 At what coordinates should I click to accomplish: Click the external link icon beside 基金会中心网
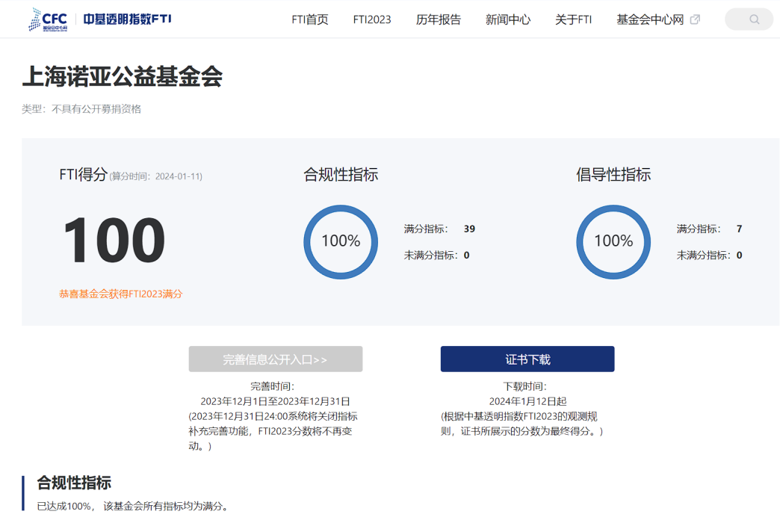695,19
